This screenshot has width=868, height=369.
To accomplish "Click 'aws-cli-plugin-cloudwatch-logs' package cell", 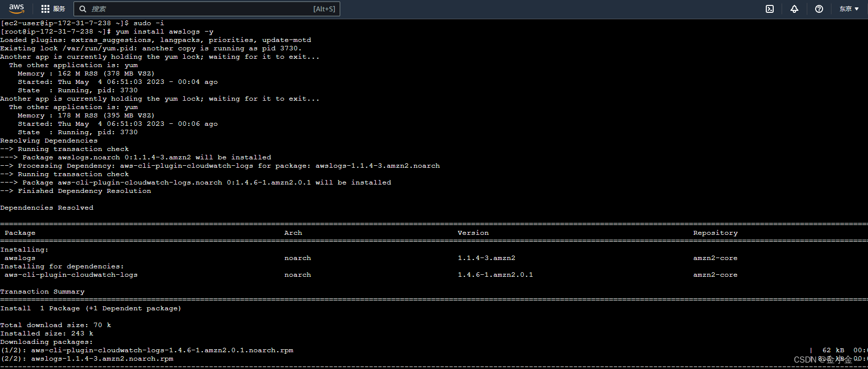I will (71, 275).
